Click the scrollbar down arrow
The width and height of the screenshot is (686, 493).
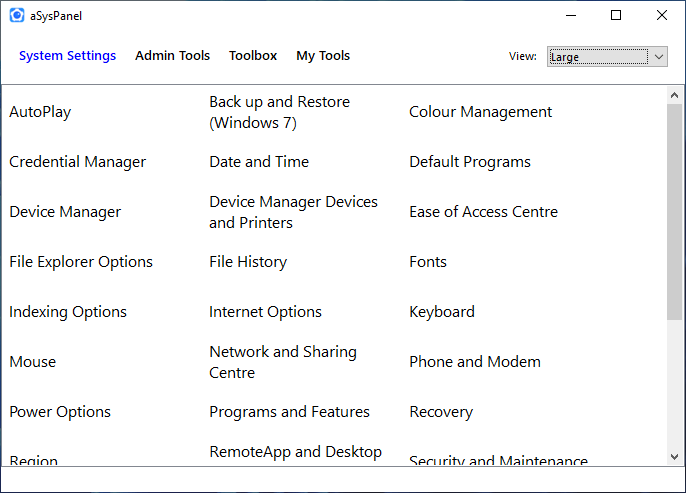click(x=675, y=457)
